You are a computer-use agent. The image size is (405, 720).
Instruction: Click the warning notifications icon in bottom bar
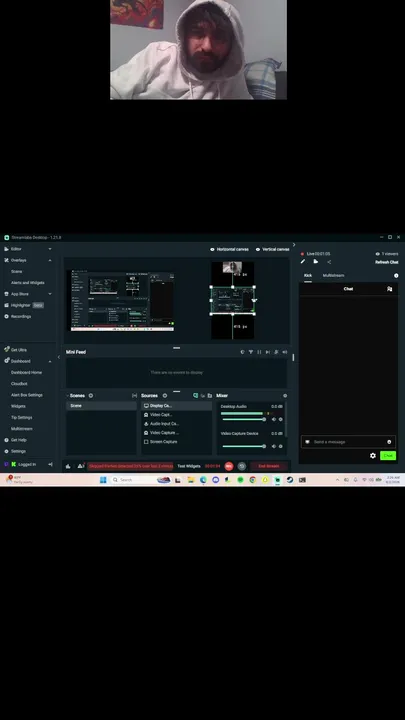[81, 466]
